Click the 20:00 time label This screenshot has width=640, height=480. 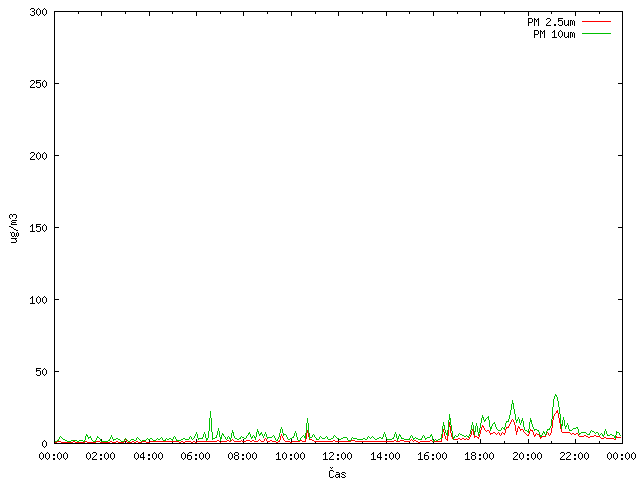527,456
